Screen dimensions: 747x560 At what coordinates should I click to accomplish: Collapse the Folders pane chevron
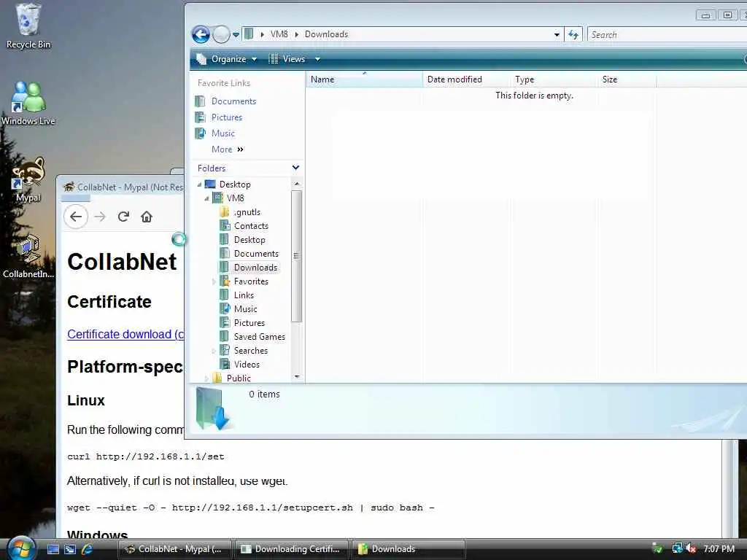coord(295,168)
